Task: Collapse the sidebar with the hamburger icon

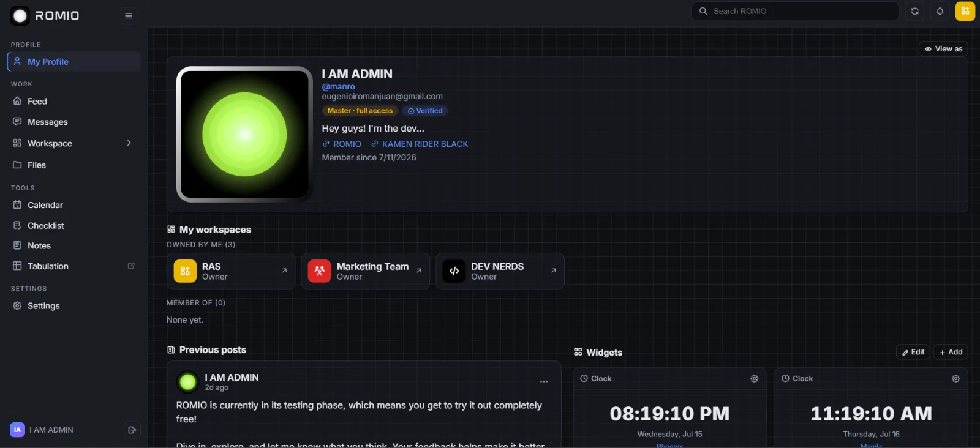Action: [x=129, y=16]
